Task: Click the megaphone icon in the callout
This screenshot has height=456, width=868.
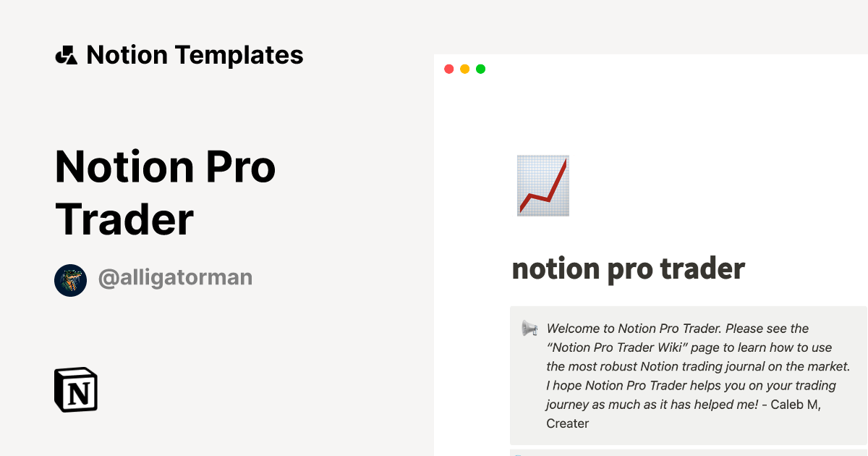Action: point(529,328)
